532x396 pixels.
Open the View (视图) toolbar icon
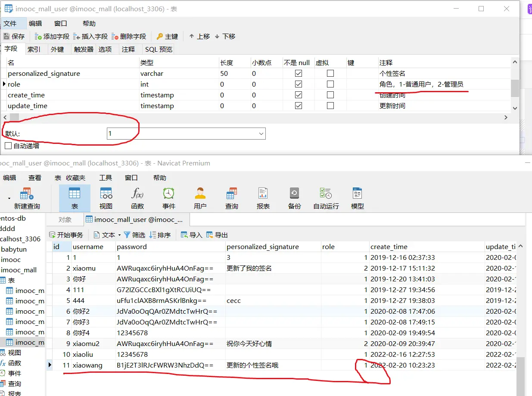[106, 198]
